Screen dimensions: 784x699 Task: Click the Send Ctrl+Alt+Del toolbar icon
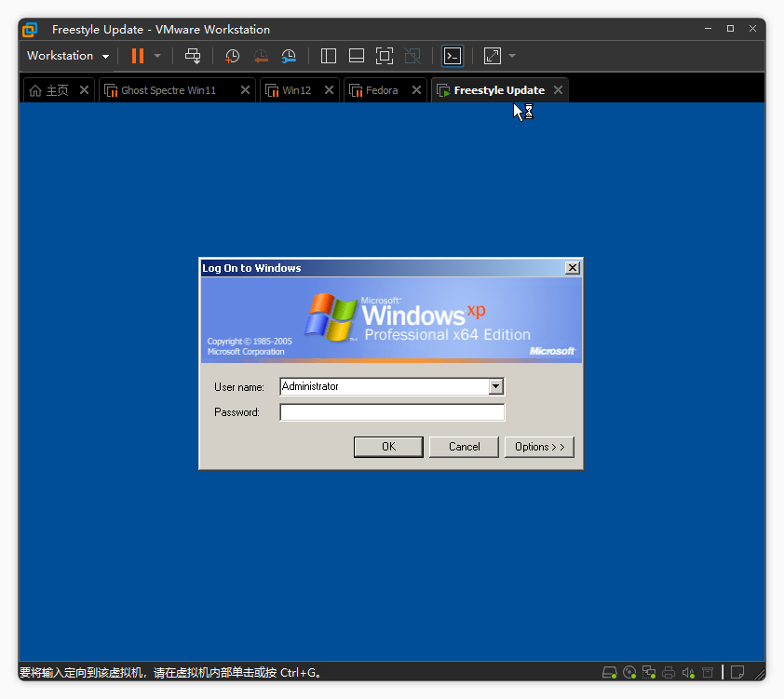(193, 56)
